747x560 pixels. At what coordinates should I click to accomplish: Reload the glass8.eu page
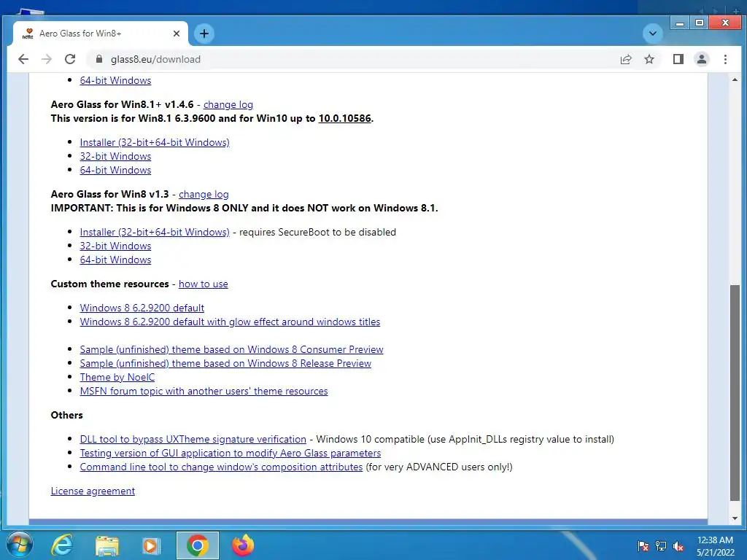click(70, 59)
